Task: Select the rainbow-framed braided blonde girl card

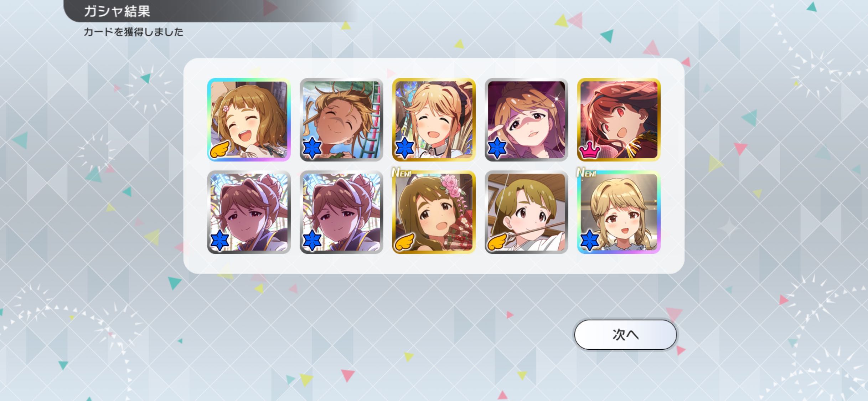Action: pyautogui.click(x=619, y=212)
